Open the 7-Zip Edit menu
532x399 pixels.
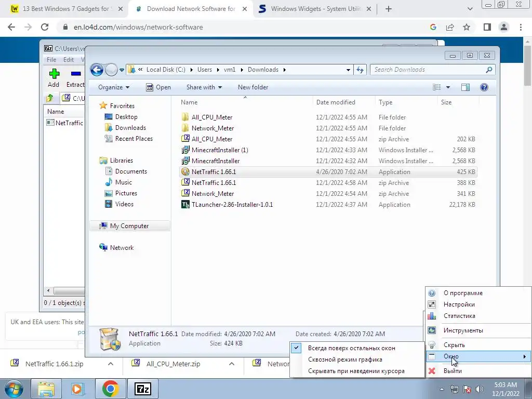pos(68,59)
